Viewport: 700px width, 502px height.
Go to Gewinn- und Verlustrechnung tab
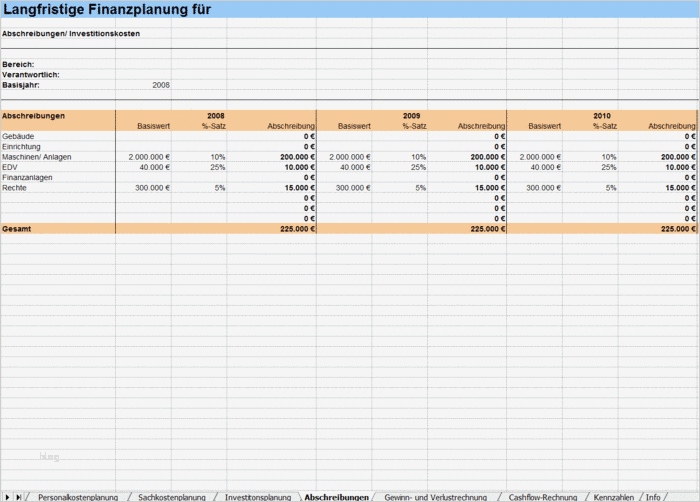(x=435, y=497)
